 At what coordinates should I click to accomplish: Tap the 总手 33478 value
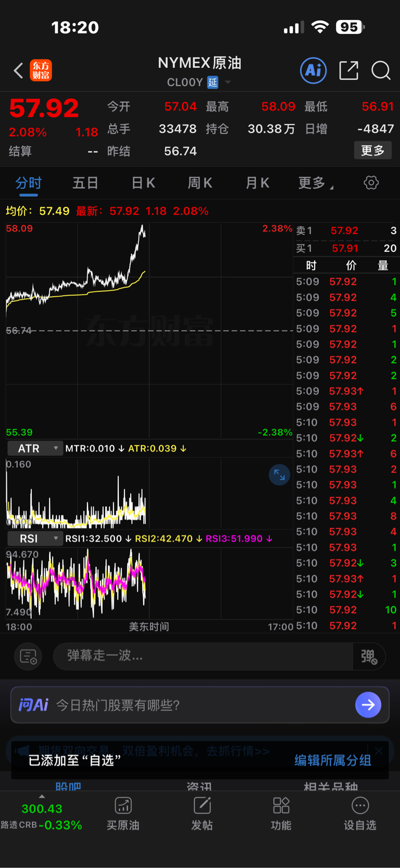tap(178, 129)
